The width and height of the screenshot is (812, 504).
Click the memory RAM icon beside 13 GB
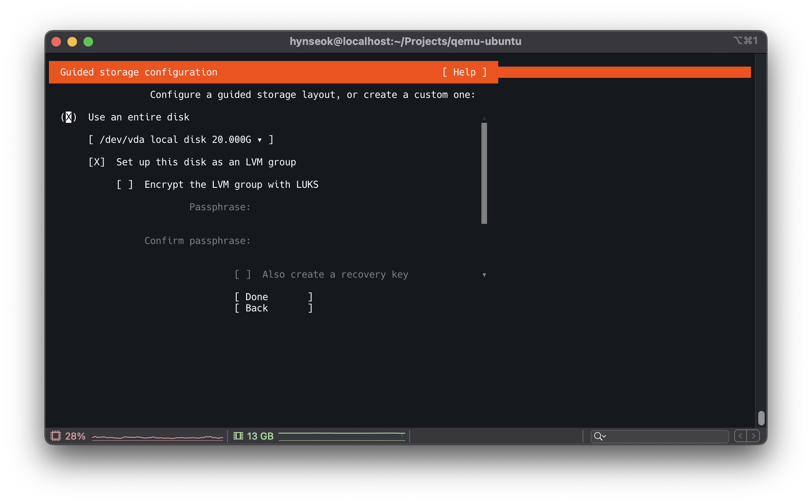pos(238,436)
